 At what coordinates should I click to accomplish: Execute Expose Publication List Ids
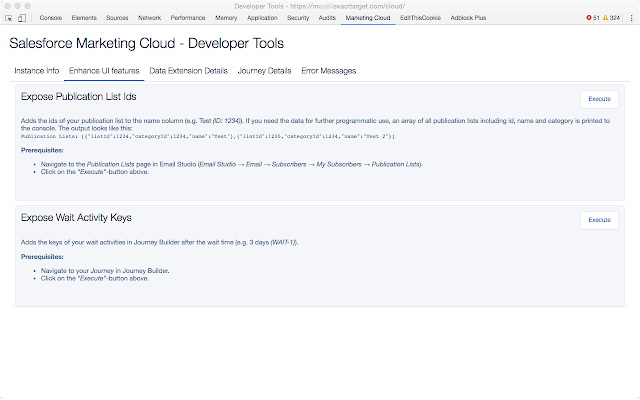tap(599, 99)
